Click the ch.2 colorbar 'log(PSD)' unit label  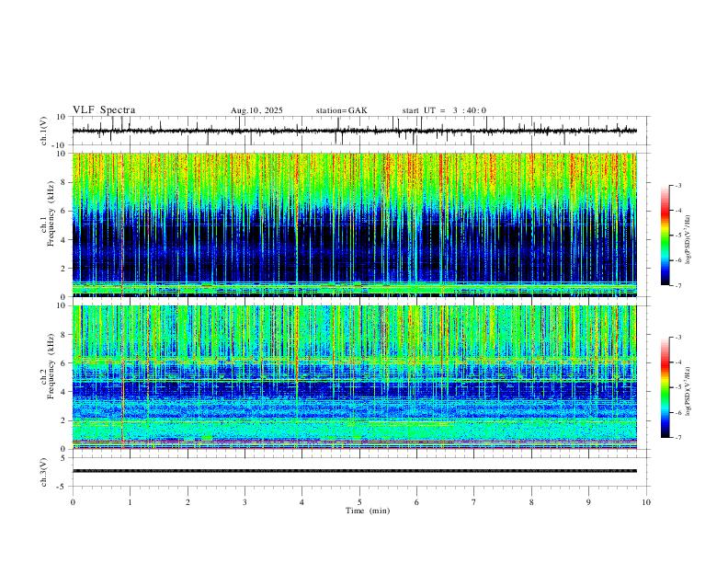pyautogui.click(x=688, y=392)
